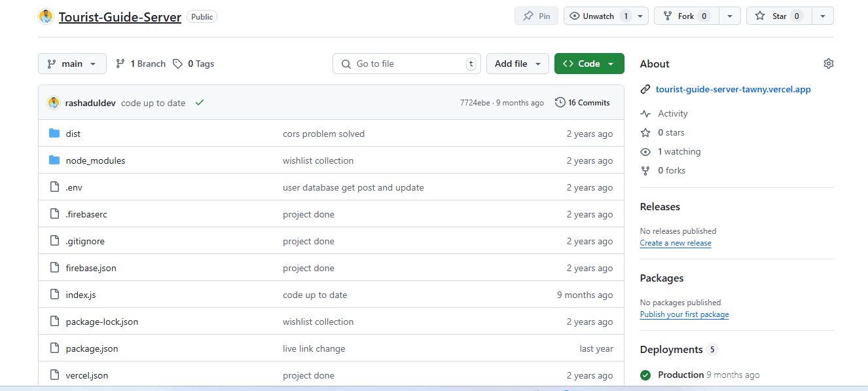Open the dist folder icon
Screen dimensions: 868x391
[54, 134]
